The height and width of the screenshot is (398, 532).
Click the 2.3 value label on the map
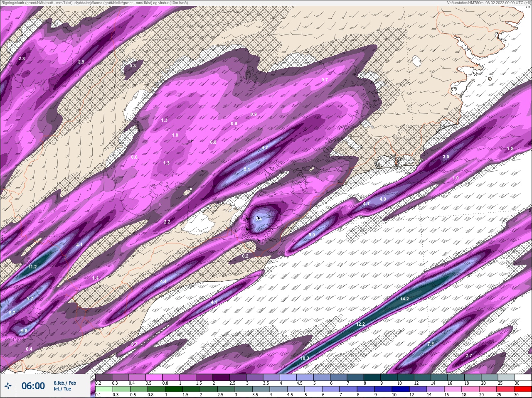pos(22,59)
